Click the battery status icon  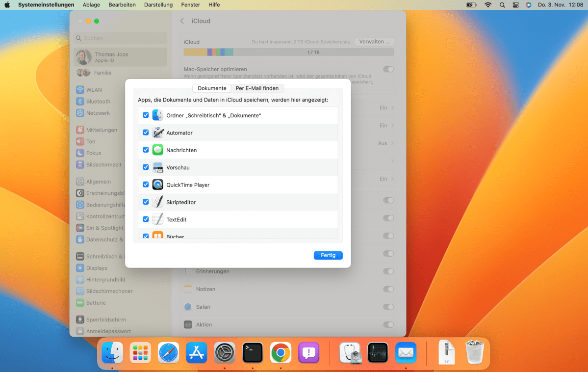pyautogui.click(x=471, y=5)
